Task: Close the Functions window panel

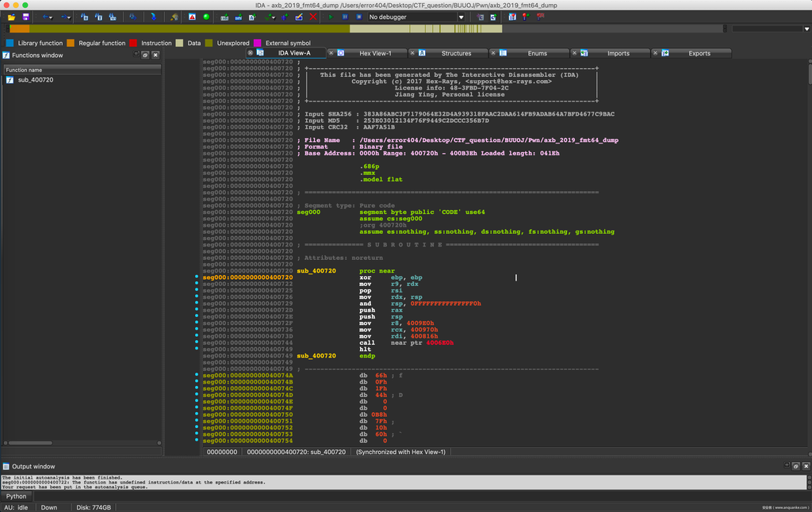Action: [x=155, y=55]
